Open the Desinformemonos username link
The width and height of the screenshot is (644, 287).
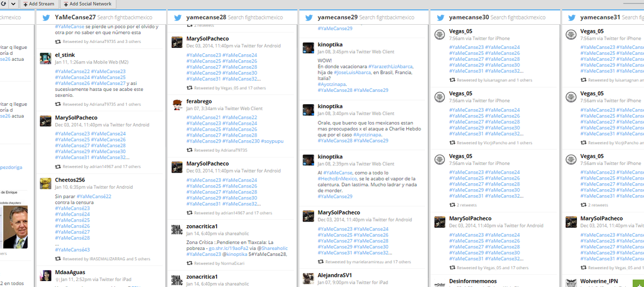pos(473,281)
